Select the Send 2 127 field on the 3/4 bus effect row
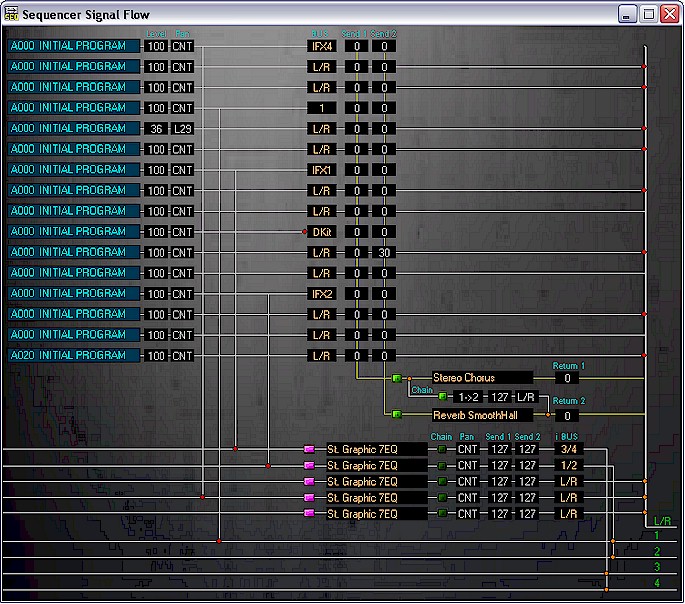This screenshot has width=685, height=604. 527,449
